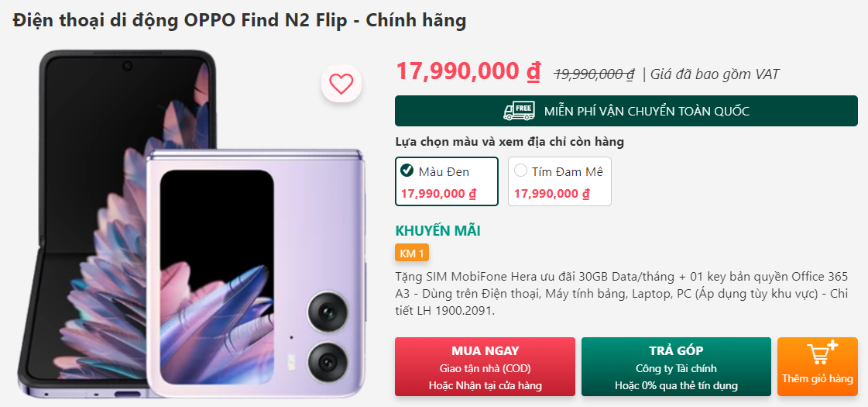The width and height of the screenshot is (868, 407).
Task: Select the Màu Đen color option
Action: [447, 181]
